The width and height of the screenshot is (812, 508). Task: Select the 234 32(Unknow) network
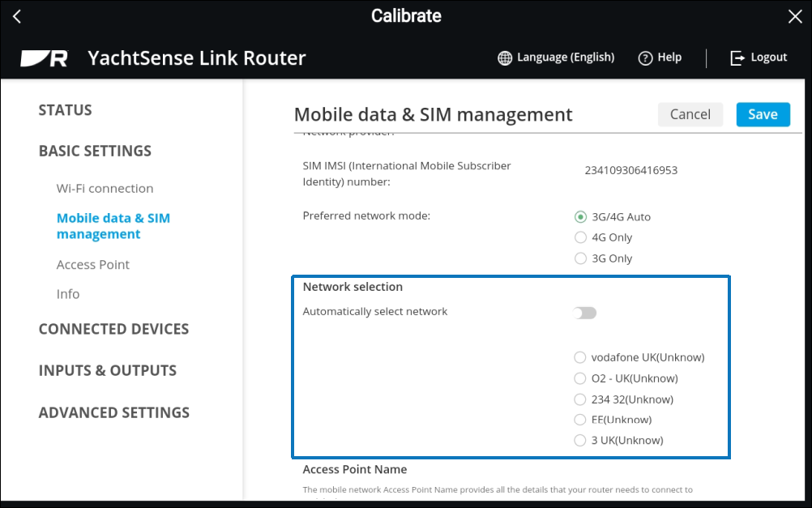[580, 399]
